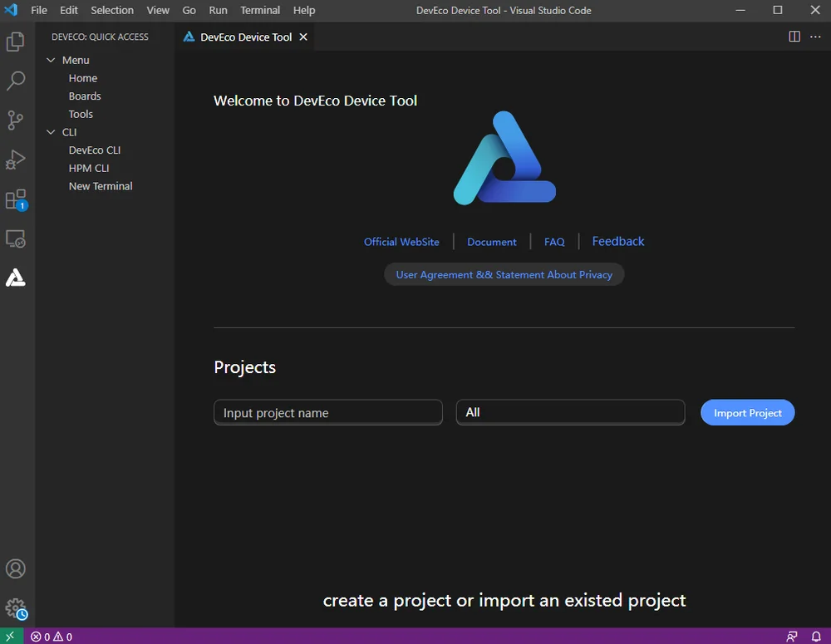Image resolution: width=831 pixels, height=644 pixels.
Task: Show errors and warnings in status bar
Action: [x=52, y=637]
